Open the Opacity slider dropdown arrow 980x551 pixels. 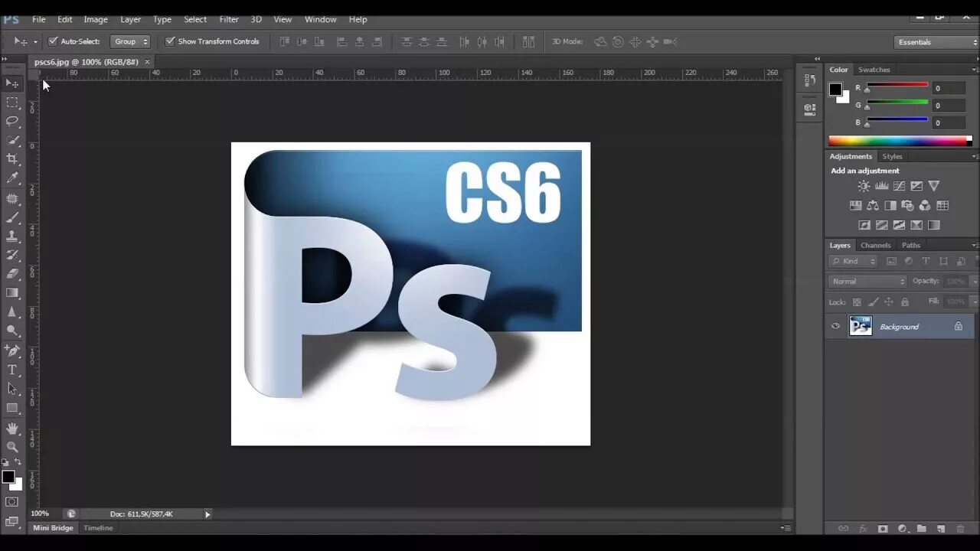point(975,282)
